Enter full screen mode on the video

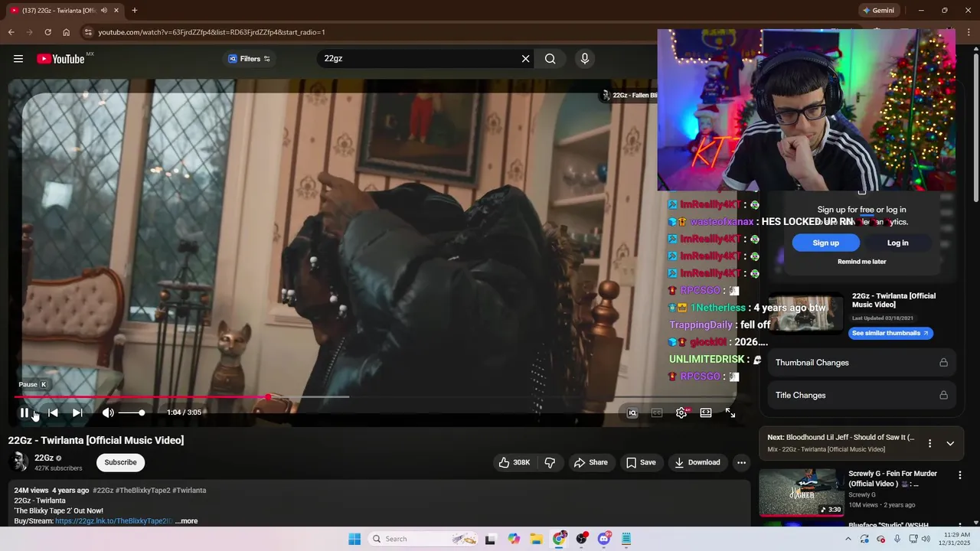730,412
